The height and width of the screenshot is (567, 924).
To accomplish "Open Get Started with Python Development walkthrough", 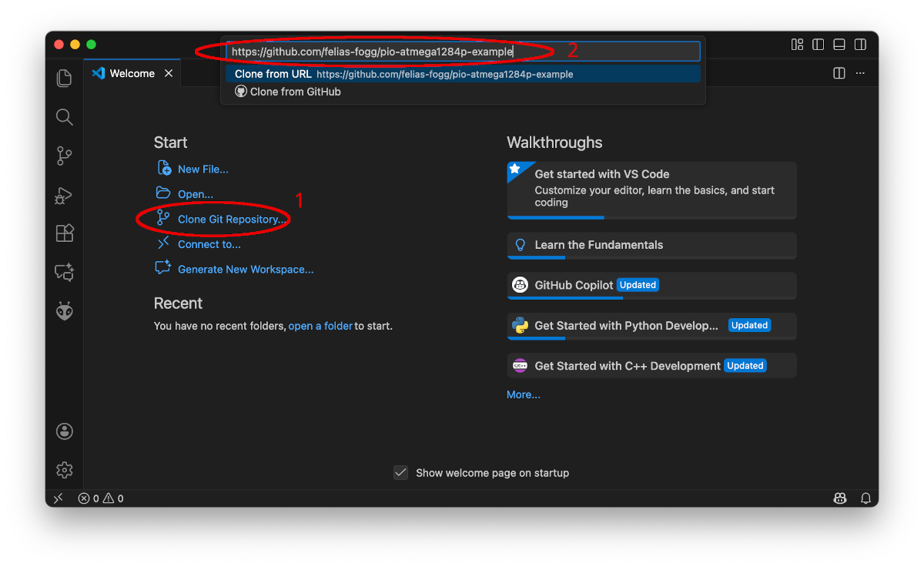I will [x=651, y=326].
